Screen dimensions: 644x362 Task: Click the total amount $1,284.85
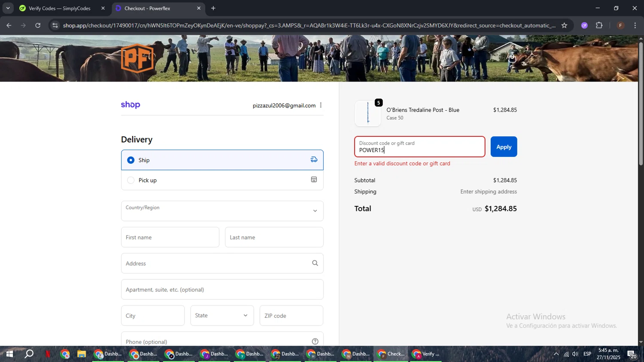pyautogui.click(x=501, y=208)
